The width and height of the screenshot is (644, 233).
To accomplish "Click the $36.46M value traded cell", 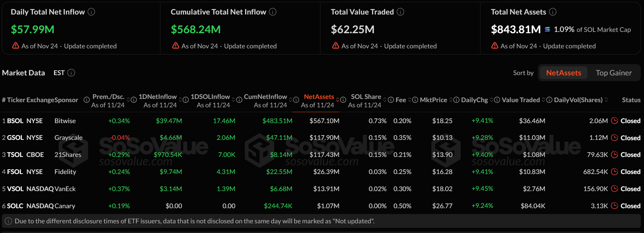I will [x=532, y=121].
